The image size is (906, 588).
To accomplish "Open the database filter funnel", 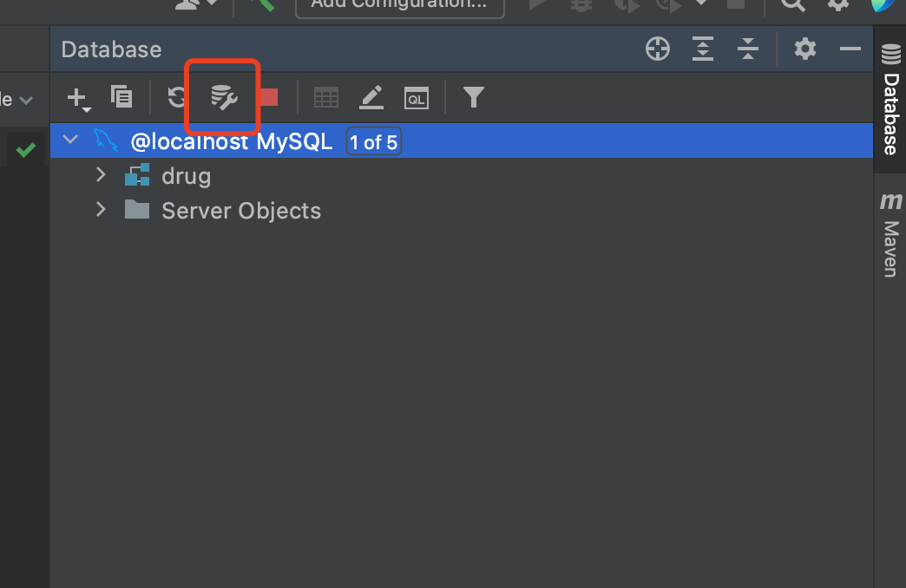I will click(x=473, y=97).
